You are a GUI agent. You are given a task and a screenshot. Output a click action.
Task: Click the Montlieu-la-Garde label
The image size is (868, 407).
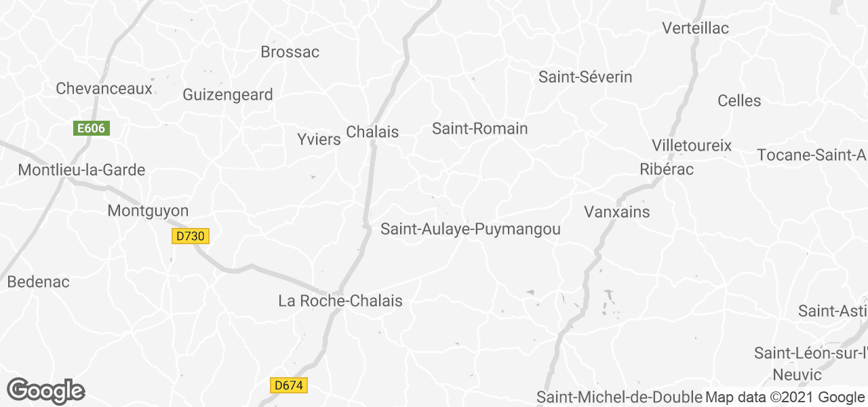[x=81, y=170]
